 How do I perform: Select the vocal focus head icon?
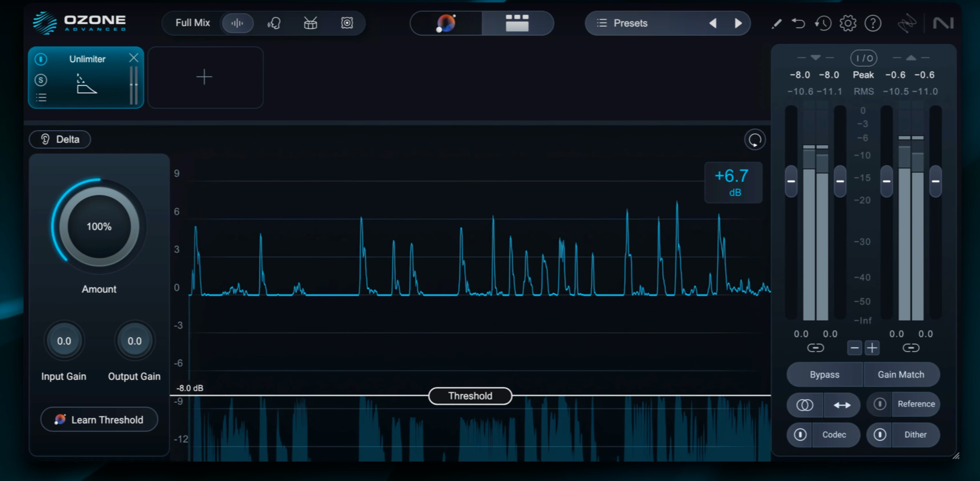pyautogui.click(x=274, y=23)
